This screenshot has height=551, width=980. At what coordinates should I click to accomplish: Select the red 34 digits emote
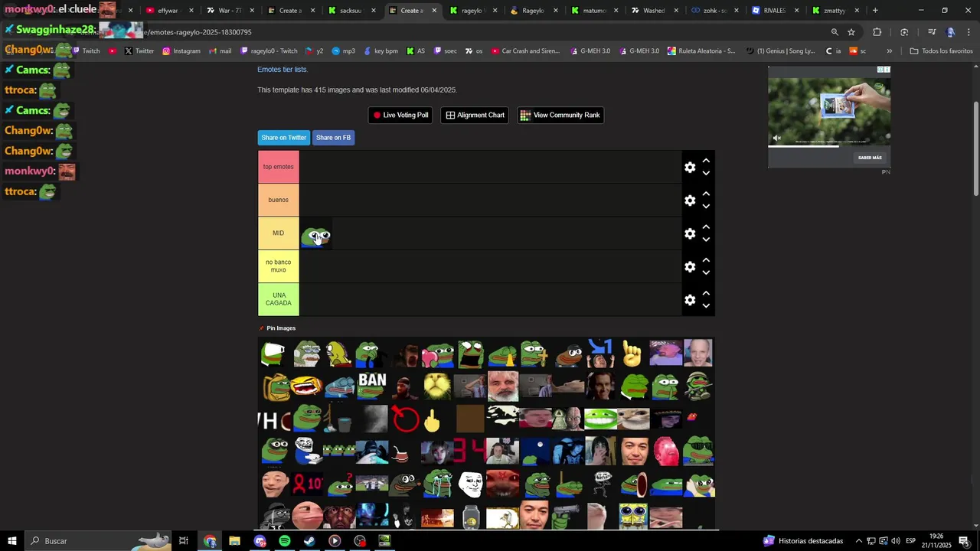pos(469,451)
